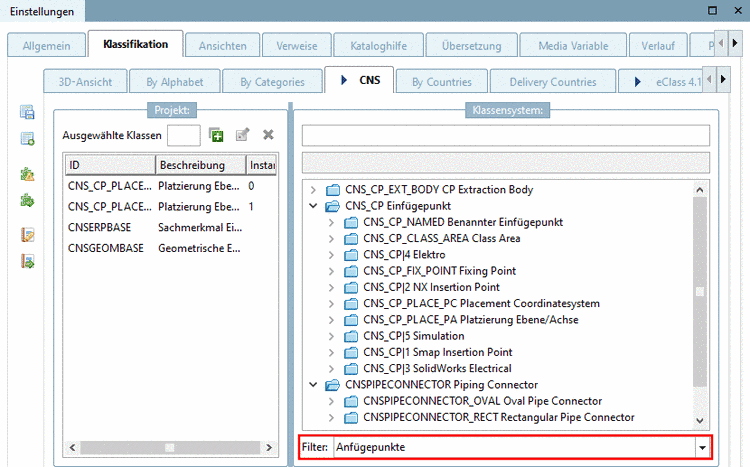Viewport: 750px width, 467px height.
Task: Click the Ausgewählte Klassen input field
Action: point(184,135)
